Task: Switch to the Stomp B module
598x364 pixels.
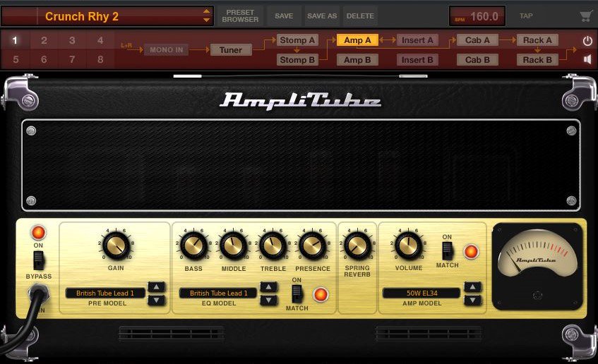Action: point(297,60)
